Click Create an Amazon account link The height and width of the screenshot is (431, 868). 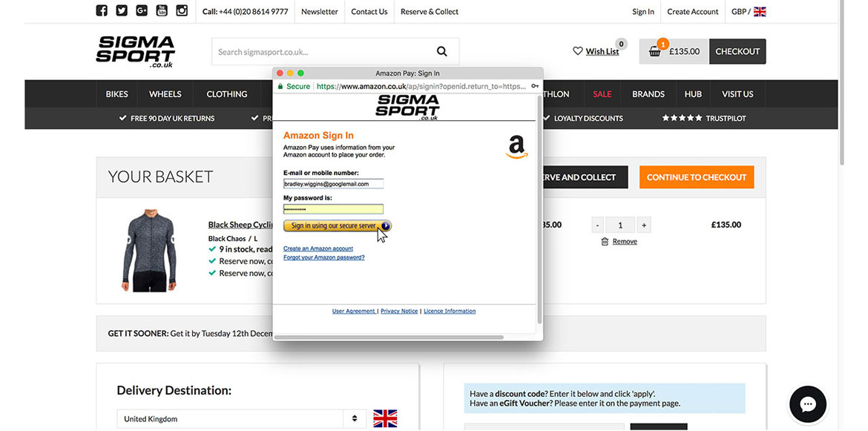click(x=318, y=249)
